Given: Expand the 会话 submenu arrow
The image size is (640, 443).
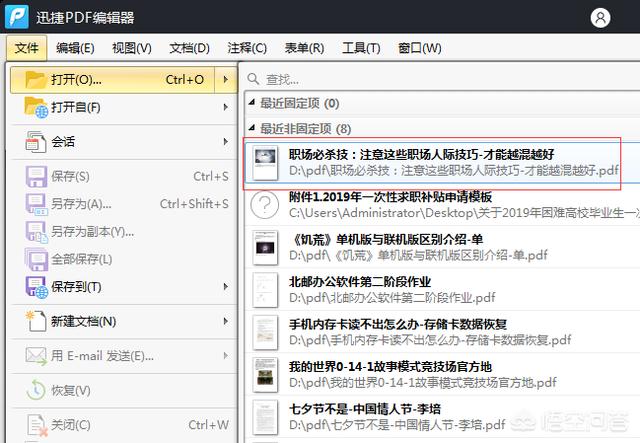Looking at the screenshot, I should coord(226,142).
